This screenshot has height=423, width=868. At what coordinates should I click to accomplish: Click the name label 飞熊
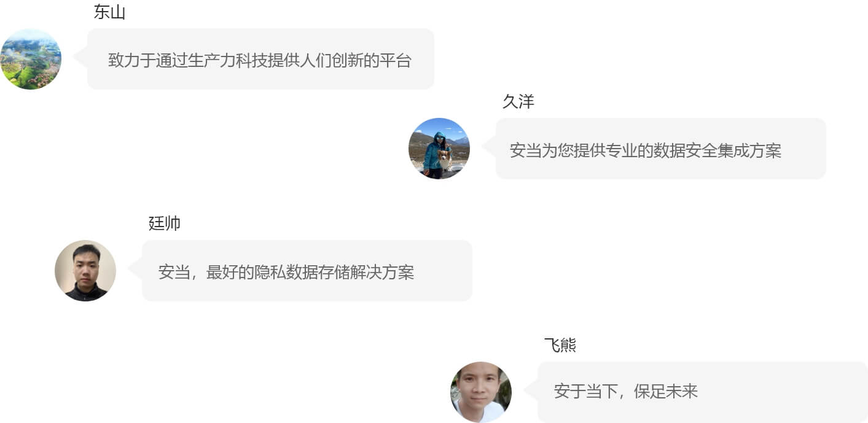point(560,345)
